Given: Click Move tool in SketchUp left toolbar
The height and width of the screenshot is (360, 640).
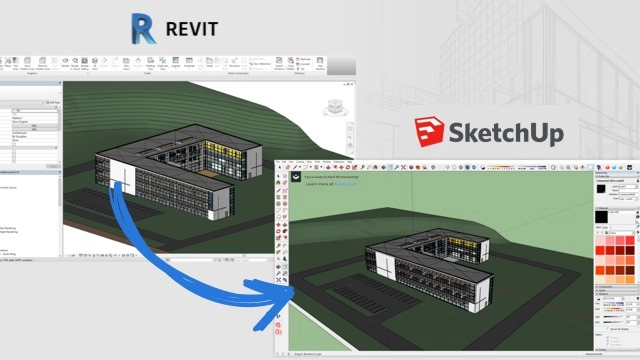Looking at the screenshot, I should tap(279, 224).
